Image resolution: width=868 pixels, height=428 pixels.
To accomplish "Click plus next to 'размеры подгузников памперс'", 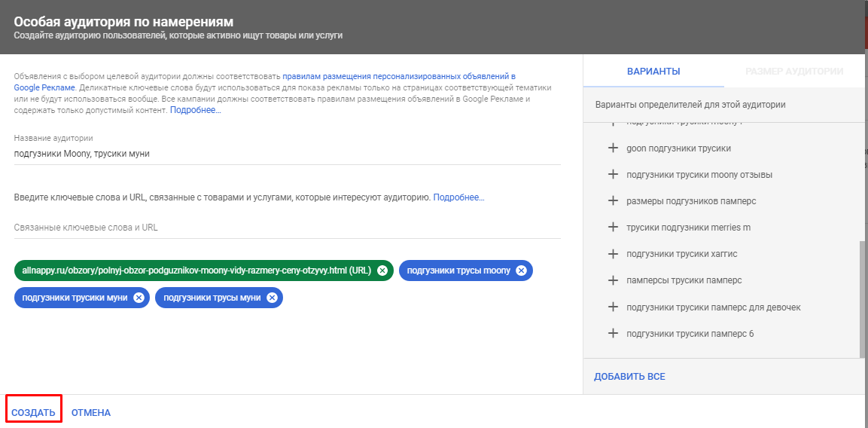I will coord(613,201).
